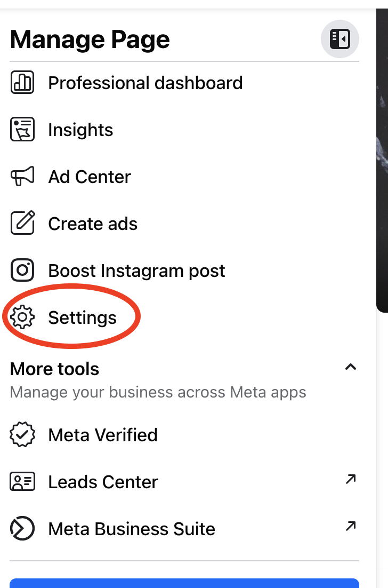Screen dimensions: 388x588
Task: Open the Professional dashboard menu item
Action: [145, 83]
